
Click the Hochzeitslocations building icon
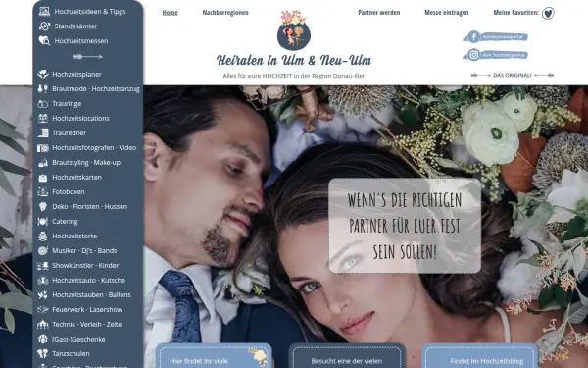(x=43, y=119)
